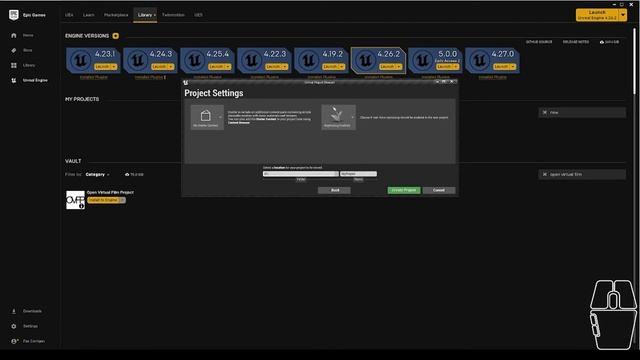Switch to the Learn tab
Screen dimensions: 640x360
click(x=89, y=15)
